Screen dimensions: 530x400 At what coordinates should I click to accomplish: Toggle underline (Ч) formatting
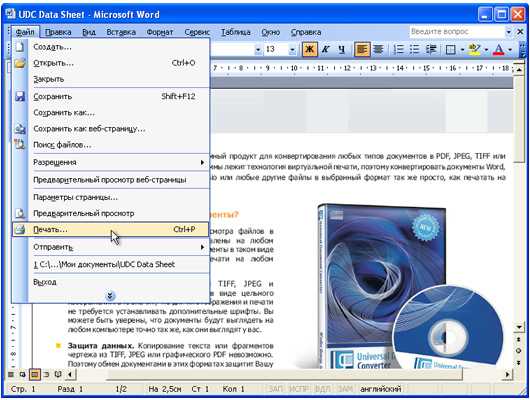(x=341, y=50)
